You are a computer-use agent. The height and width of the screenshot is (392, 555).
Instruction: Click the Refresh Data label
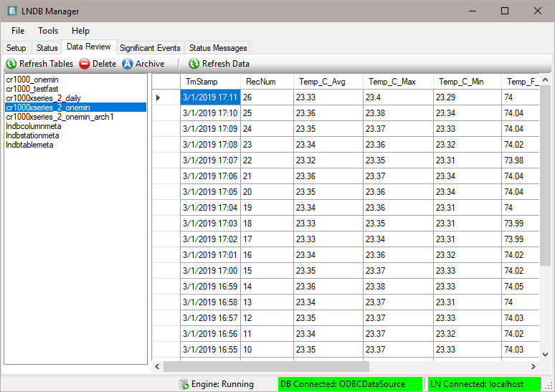coord(225,64)
